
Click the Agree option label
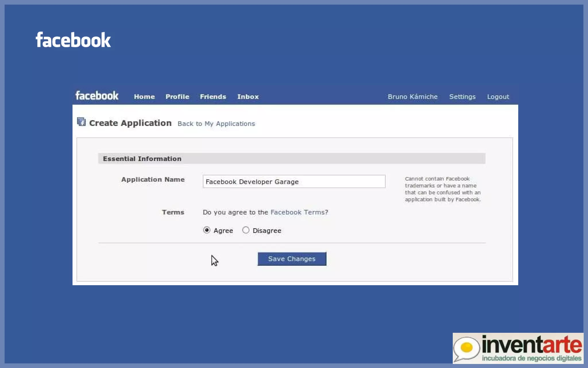223,231
